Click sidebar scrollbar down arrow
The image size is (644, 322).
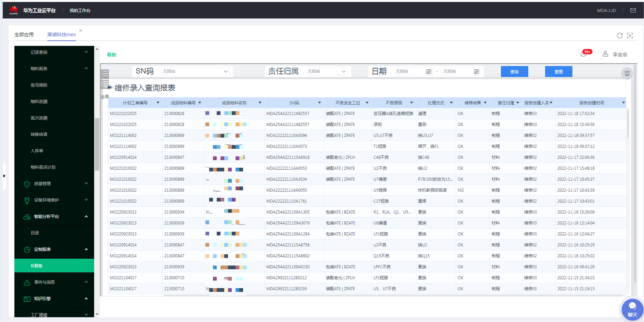pyautogui.click(x=97, y=314)
